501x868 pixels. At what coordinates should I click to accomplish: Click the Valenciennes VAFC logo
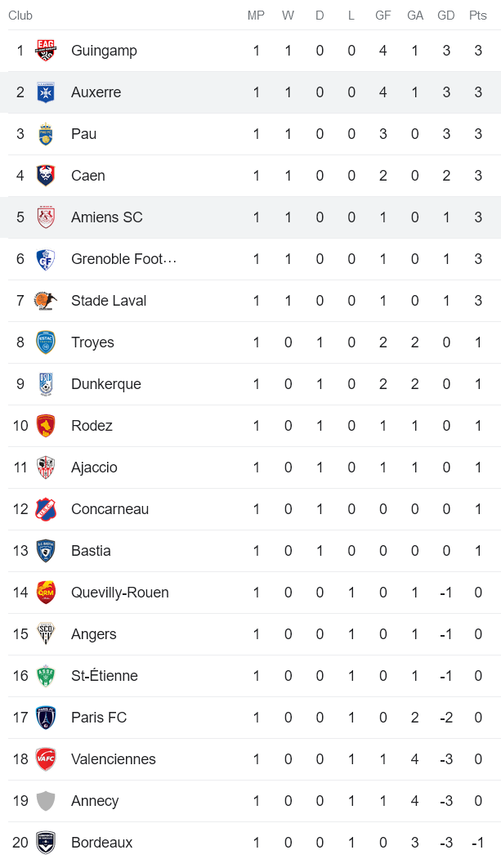click(x=46, y=759)
